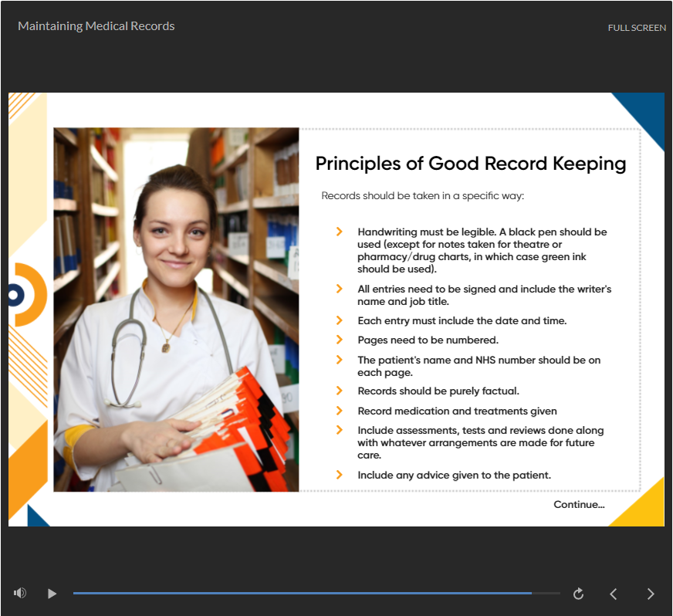Click the "Principles of Good Record Keeping" heading

(x=470, y=164)
